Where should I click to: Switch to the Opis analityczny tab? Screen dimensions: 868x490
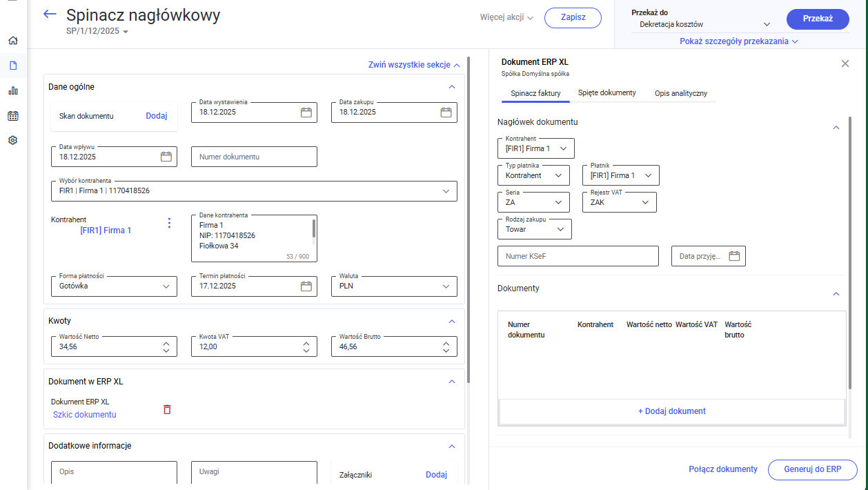680,94
